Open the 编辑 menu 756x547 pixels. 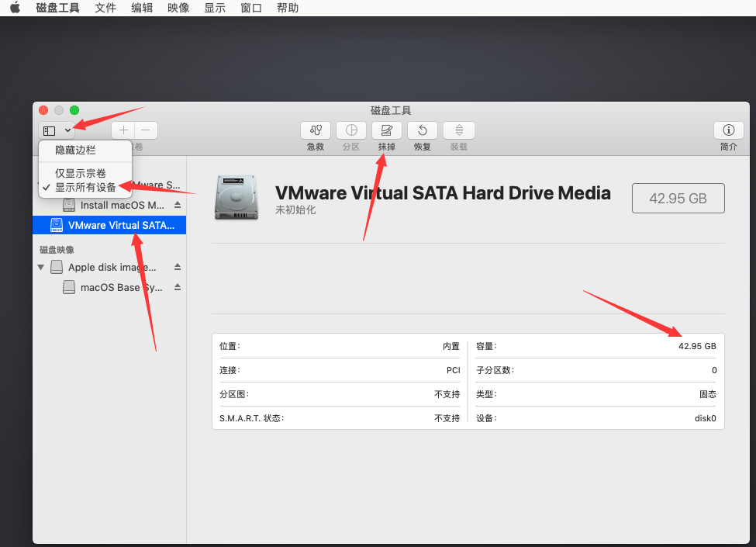click(142, 8)
